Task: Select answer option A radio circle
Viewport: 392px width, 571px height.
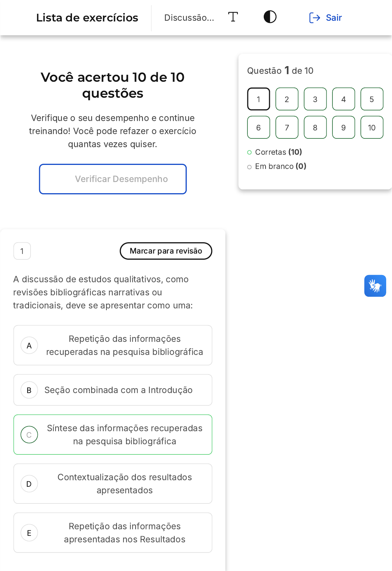Action: 29,345
